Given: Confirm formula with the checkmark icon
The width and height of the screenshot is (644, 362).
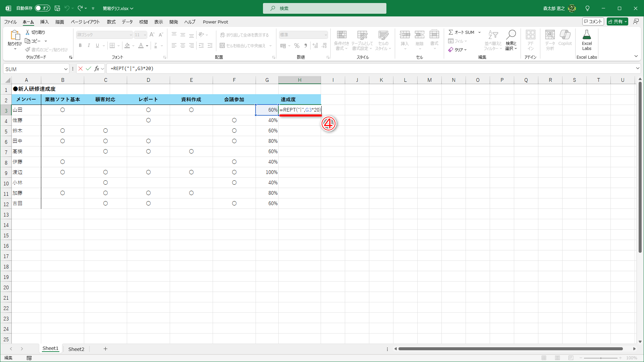Looking at the screenshot, I should [x=89, y=69].
